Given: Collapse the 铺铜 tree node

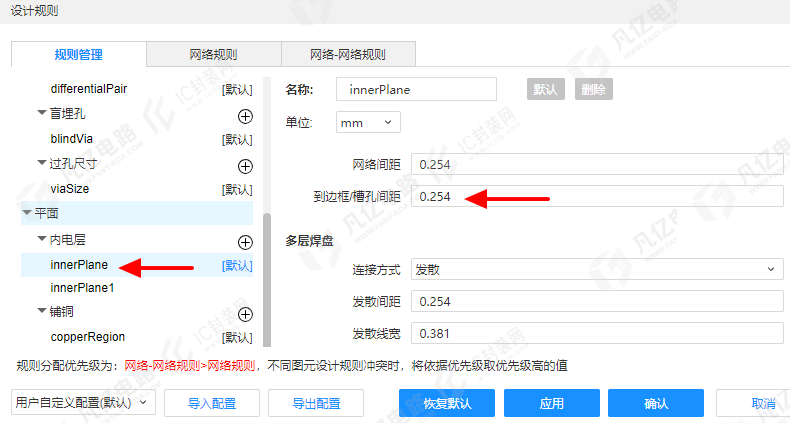Looking at the screenshot, I should (x=42, y=311).
